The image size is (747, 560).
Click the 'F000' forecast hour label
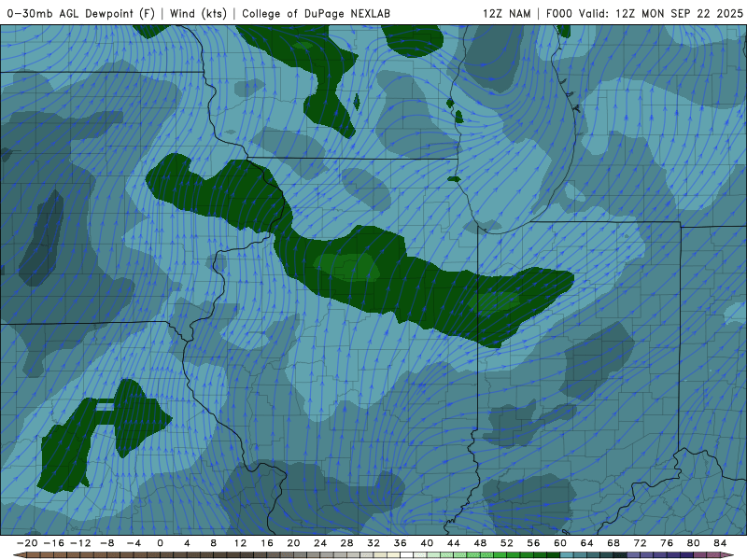click(x=558, y=13)
